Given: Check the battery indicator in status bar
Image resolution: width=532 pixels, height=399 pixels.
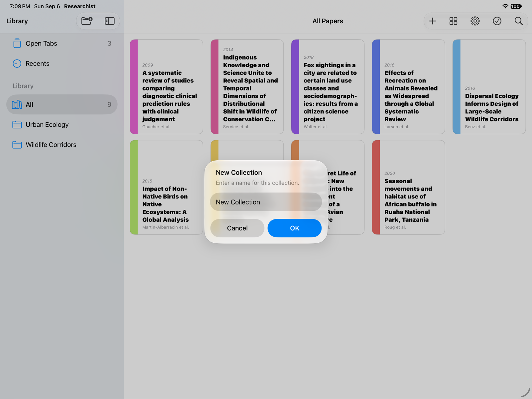Looking at the screenshot, I should [x=516, y=6].
